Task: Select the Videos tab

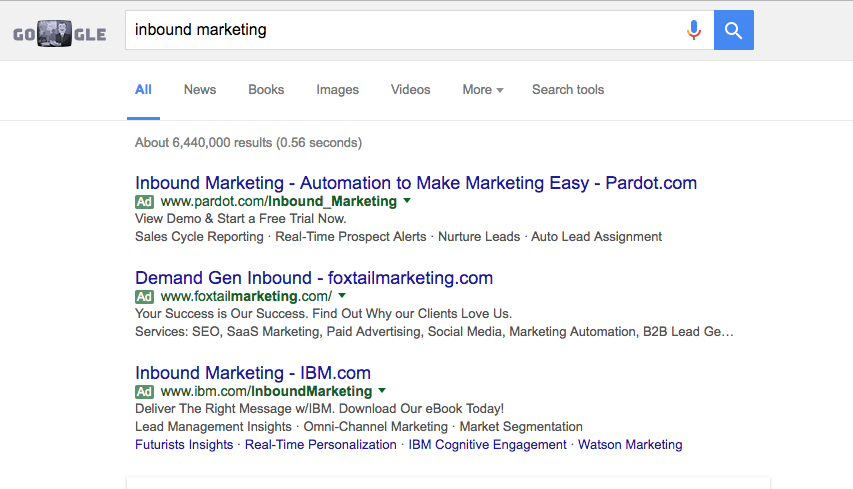Action: (x=410, y=90)
